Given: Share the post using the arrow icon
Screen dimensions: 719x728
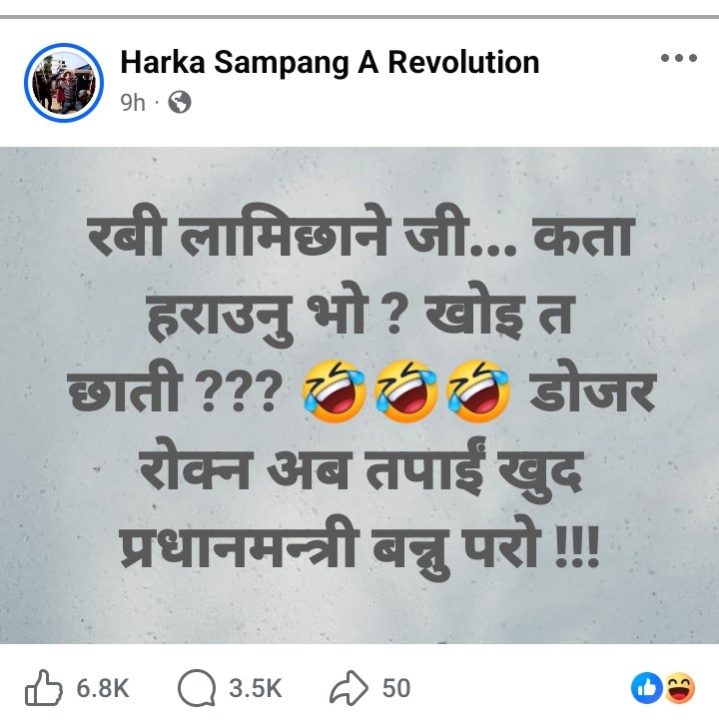Looking at the screenshot, I should [349, 688].
